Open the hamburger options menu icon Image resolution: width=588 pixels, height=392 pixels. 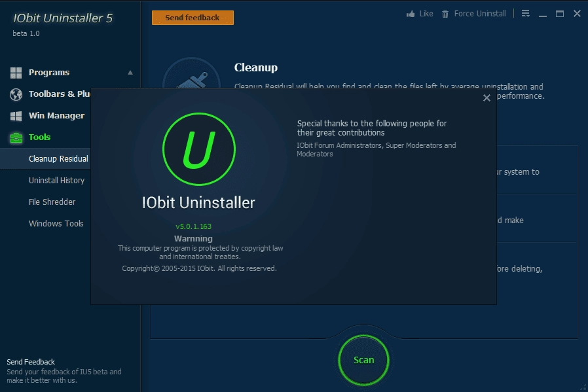(x=525, y=14)
